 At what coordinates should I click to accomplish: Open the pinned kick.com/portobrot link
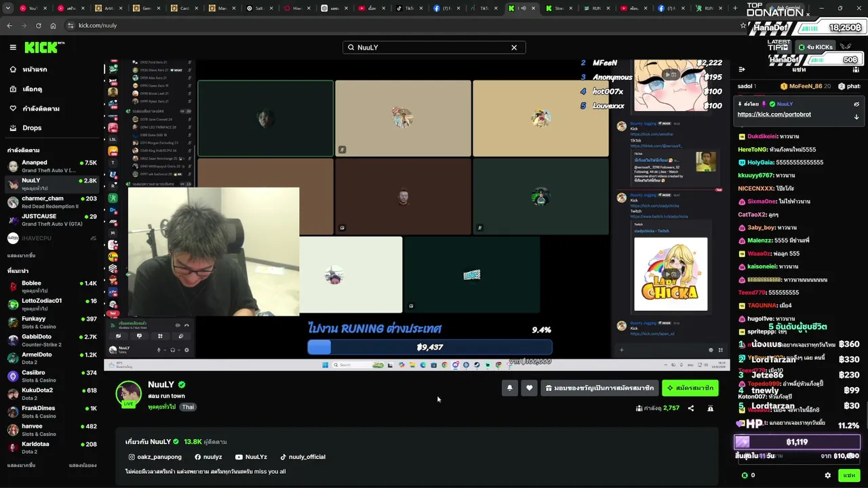click(x=774, y=115)
